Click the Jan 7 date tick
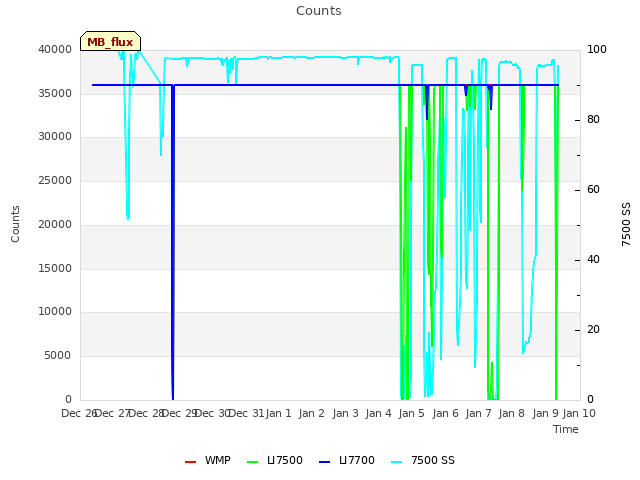Image resolution: width=640 pixels, height=480 pixels. click(478, 413)
